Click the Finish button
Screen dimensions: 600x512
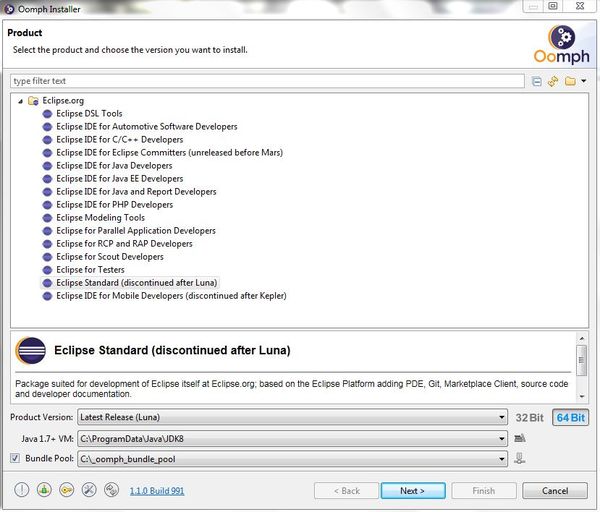tap(484, 491)
